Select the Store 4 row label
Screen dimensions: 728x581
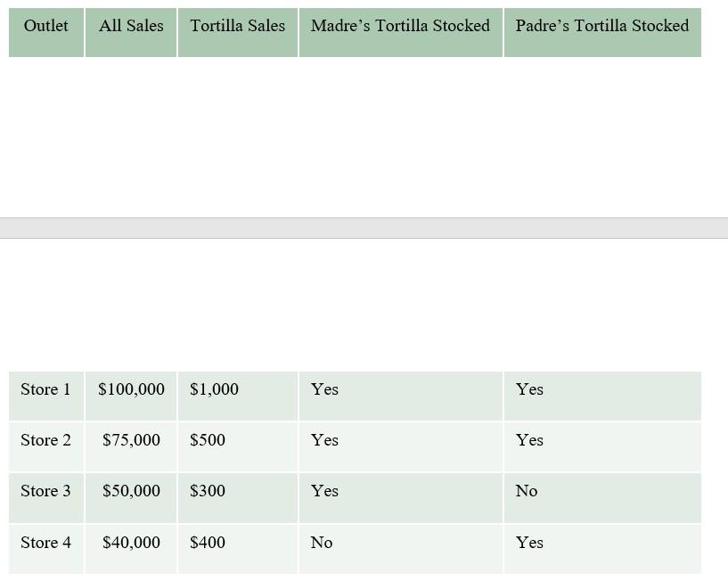(x=45, y=543)
